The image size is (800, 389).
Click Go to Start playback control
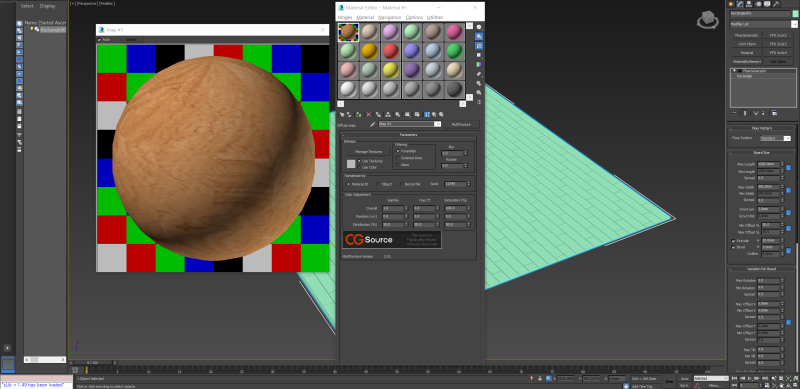coord(735,379)
